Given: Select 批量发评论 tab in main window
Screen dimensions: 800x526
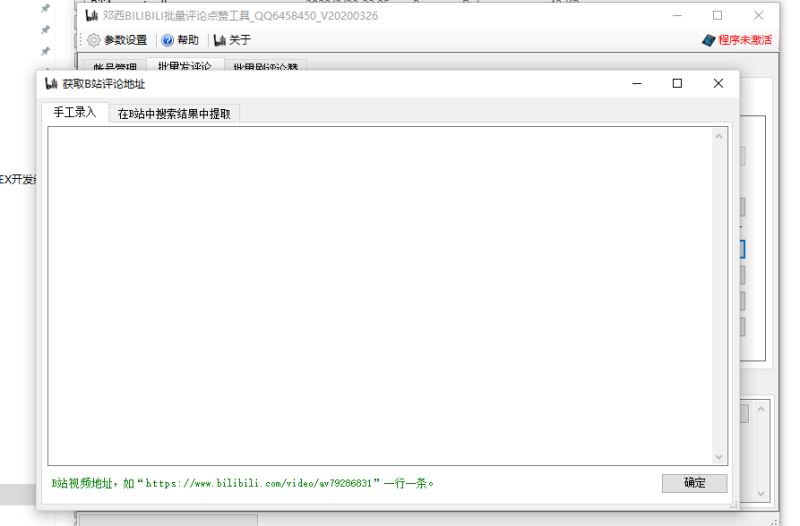Looking at the screenshot, I should click(185, 65).
